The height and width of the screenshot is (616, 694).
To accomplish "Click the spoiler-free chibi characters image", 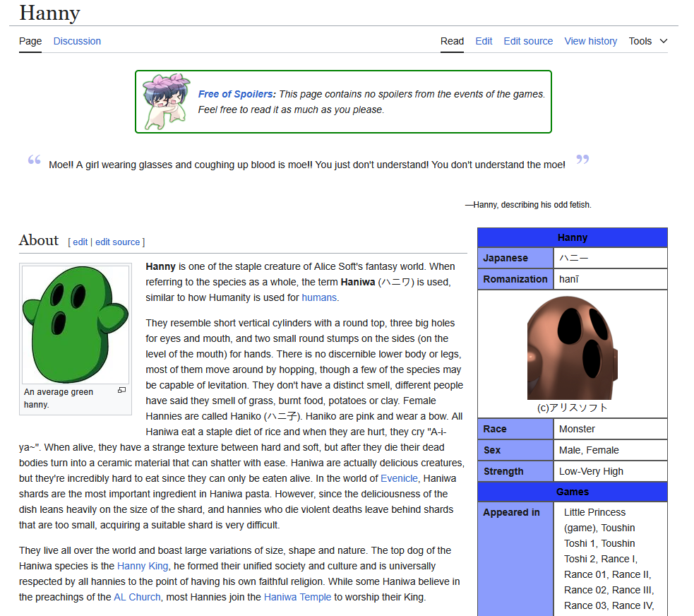I will (166, 102).
